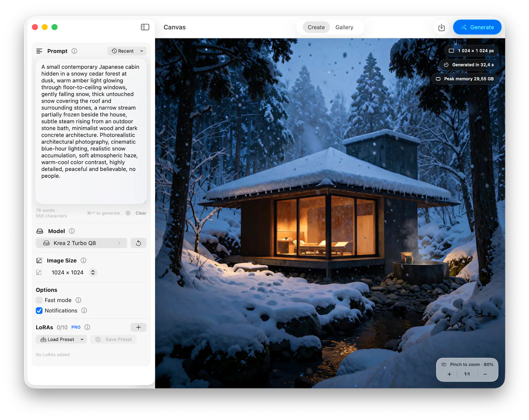The image size is (529, 420).
Task: Click the Save Preset button
Action: [x=113, y=339]
